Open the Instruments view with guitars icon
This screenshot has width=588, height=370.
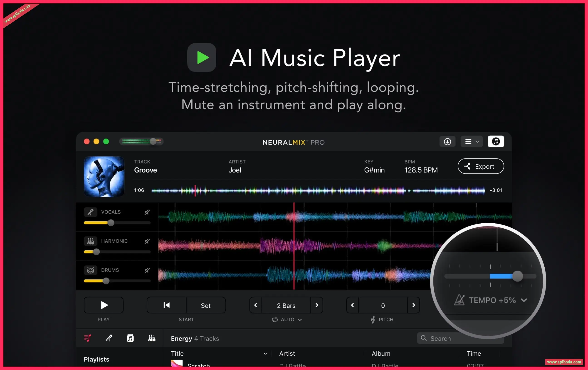click(151, 338)
